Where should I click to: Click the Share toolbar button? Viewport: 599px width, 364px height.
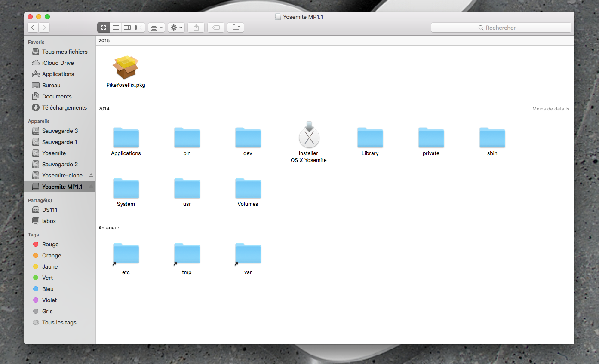(x=196, y=28)
